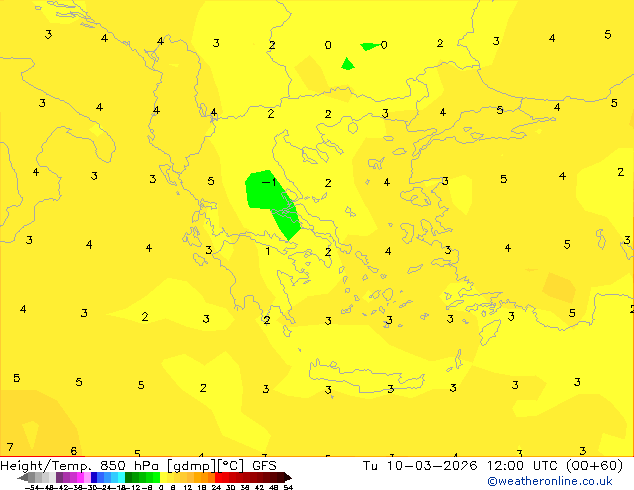Click the 0 label at top center
Image resolution: width=634 pixels, height=490 pixels.
point(328,45)
